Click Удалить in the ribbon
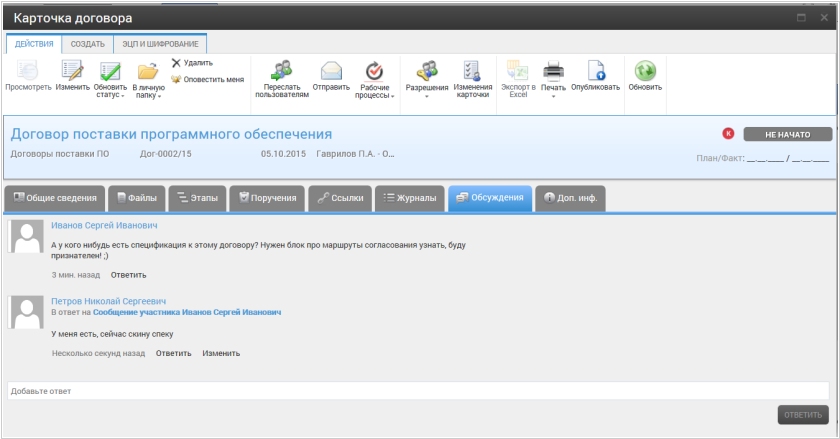840x439 pixels. coord(191,62)
